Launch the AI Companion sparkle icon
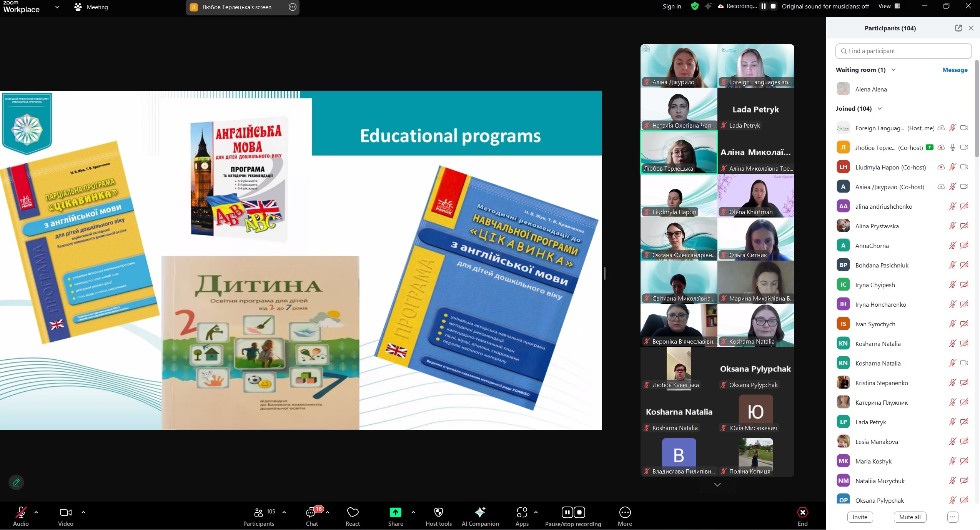The width and height of the screenshot is (980, 530). (480, 512)
